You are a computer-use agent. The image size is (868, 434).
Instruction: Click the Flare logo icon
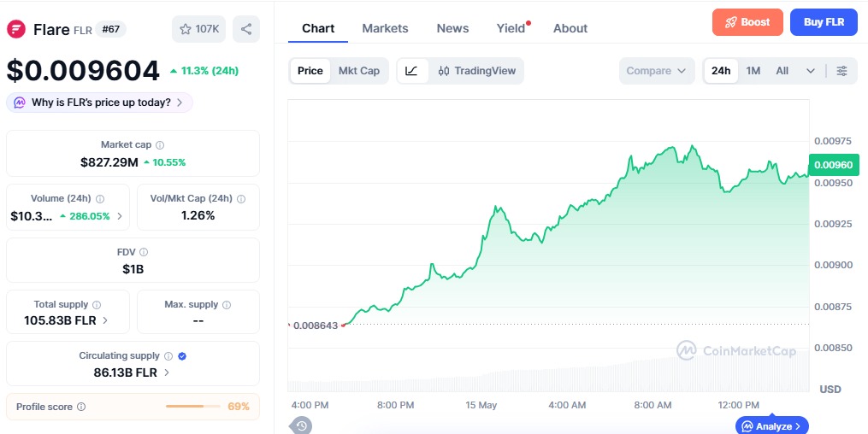pyautogui.click(x=16, y=29)
